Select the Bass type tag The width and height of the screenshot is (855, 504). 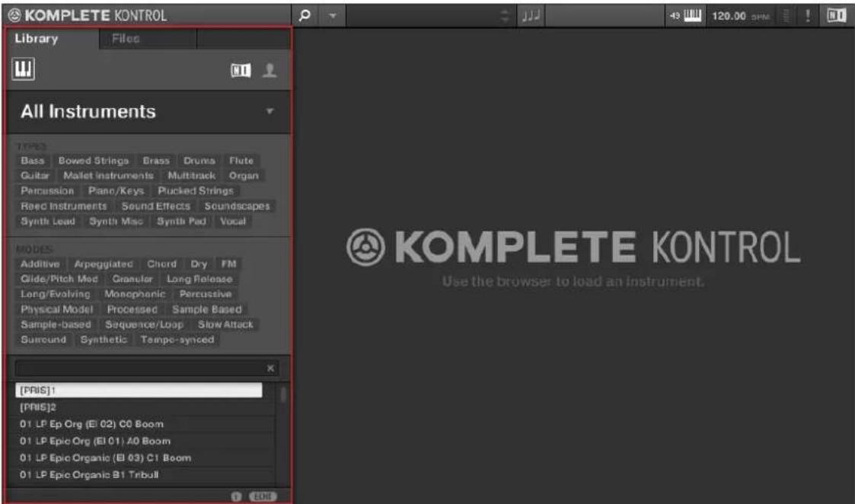(x=33, y=161)
